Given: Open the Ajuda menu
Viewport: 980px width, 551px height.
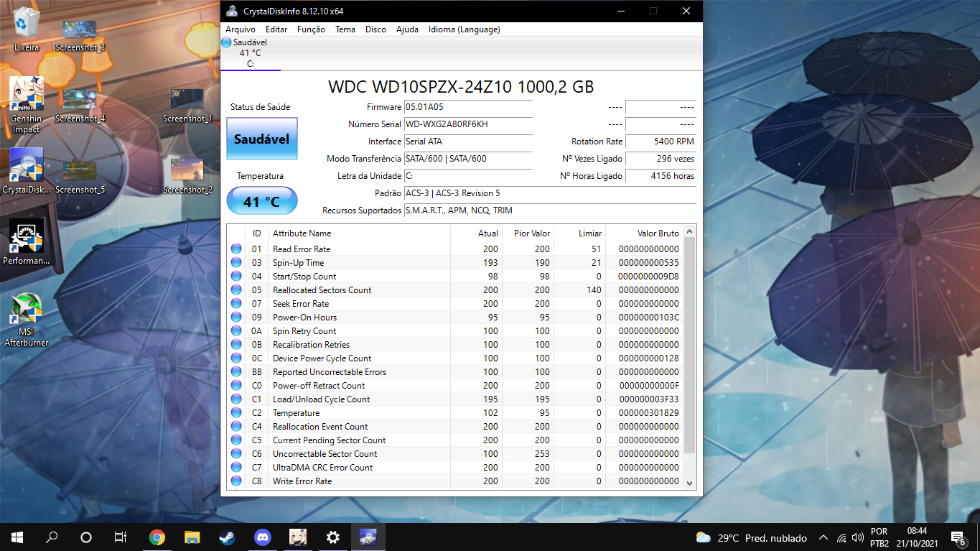Looking at the screenshot, I should click(407, 29).
